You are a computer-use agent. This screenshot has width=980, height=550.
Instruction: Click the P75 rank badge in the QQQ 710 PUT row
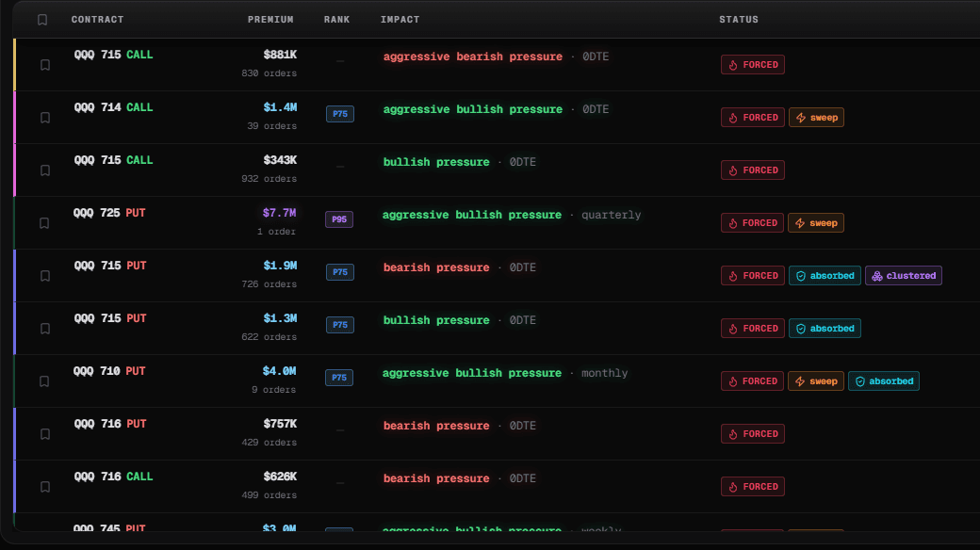click(x=339, y=378)
